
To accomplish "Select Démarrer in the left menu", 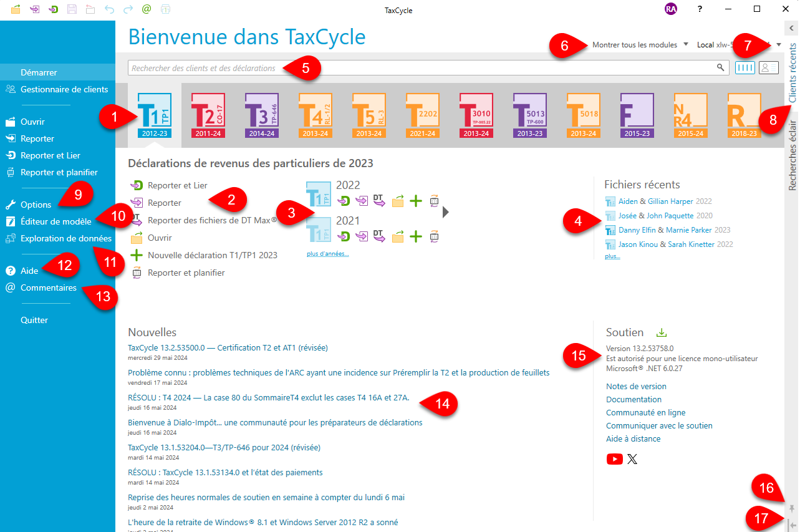I will [39, 72].
